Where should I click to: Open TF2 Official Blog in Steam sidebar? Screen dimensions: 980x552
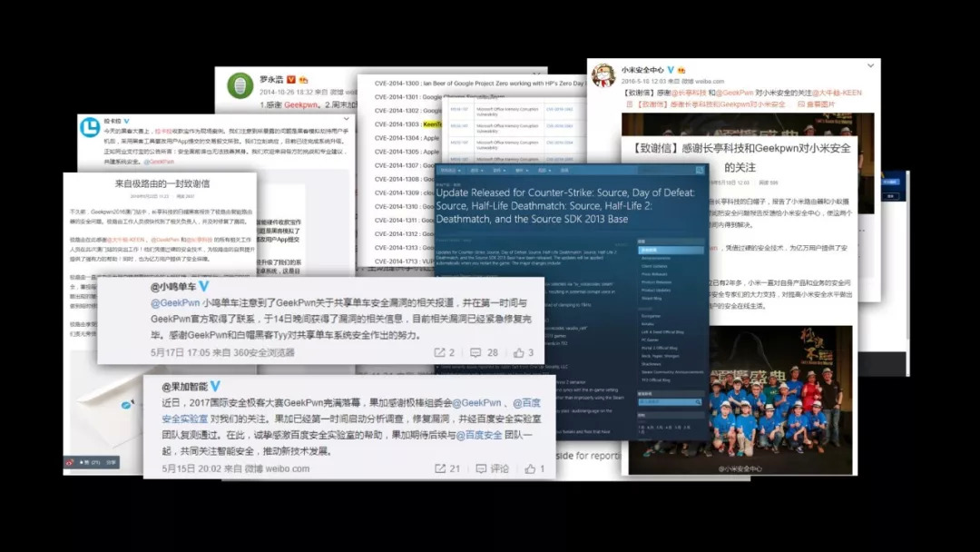coord(656,380)
